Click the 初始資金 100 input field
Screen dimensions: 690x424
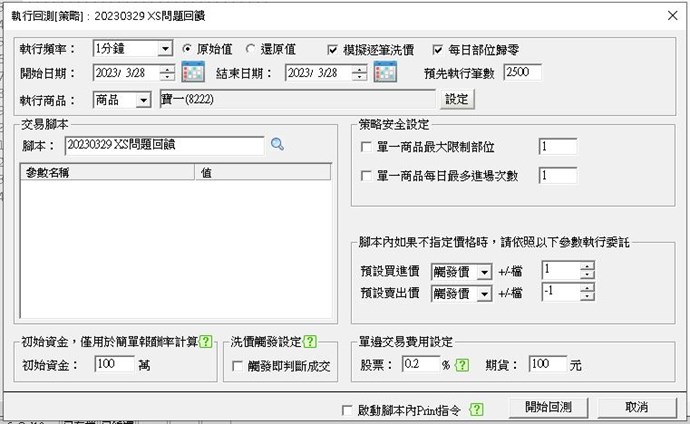click(114, 364)
